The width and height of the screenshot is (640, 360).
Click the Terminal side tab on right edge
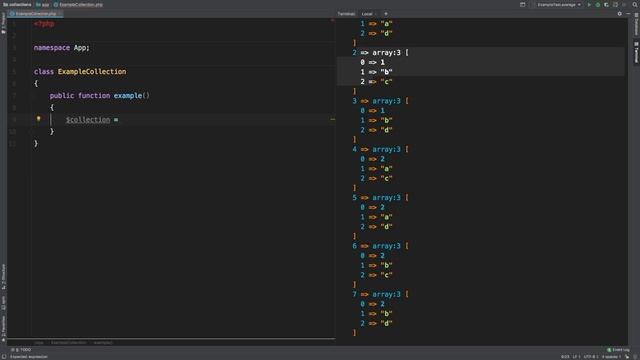[x=636, y=52]
